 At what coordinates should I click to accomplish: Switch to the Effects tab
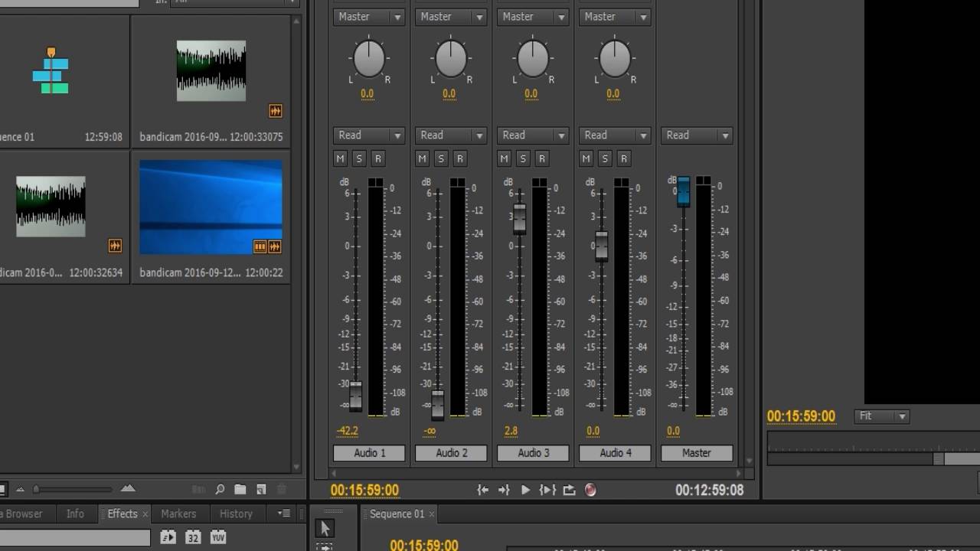coord(122,514)
